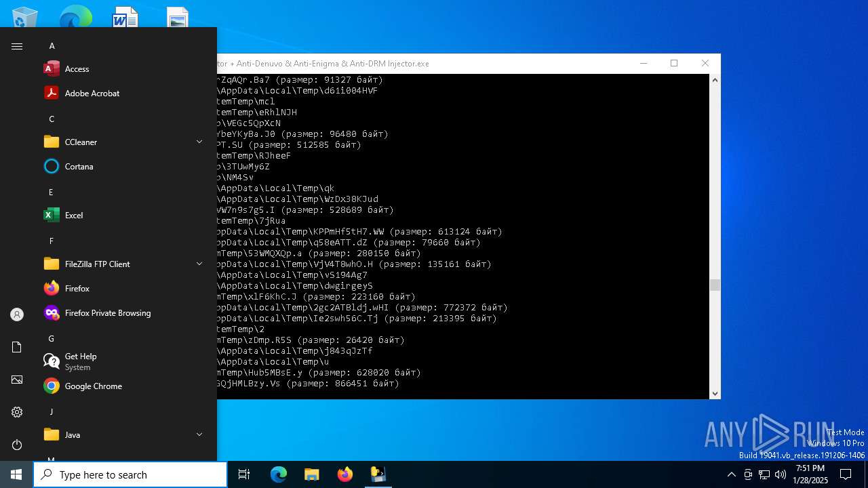Jump to letter E section header
The image size is (868, 488).
click(51, 192)
